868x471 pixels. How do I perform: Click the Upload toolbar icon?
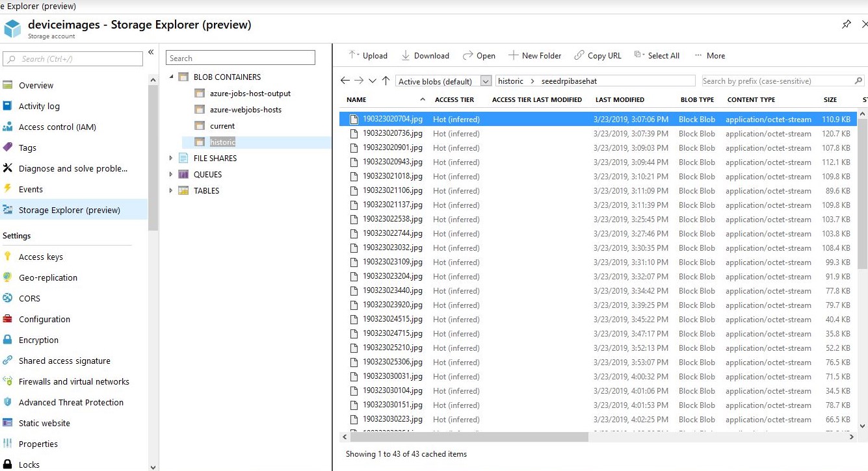coord(353,55)
